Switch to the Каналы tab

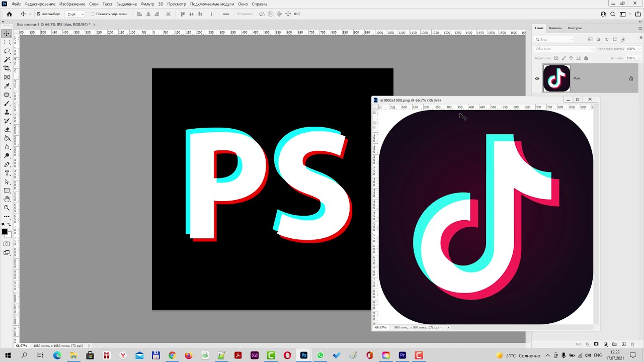pyautogui.click(x=555, y=28)
